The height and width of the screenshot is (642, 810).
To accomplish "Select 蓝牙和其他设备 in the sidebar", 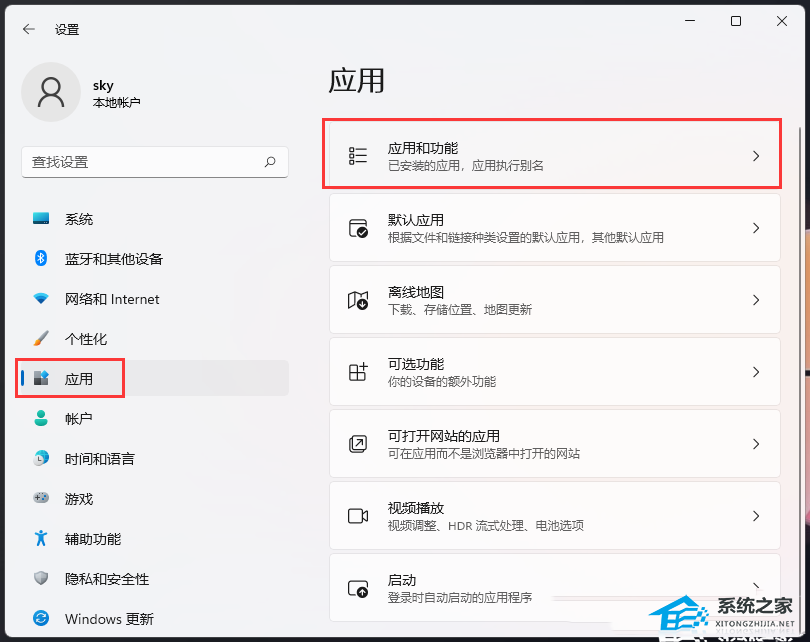I will (x=154, y=259).
